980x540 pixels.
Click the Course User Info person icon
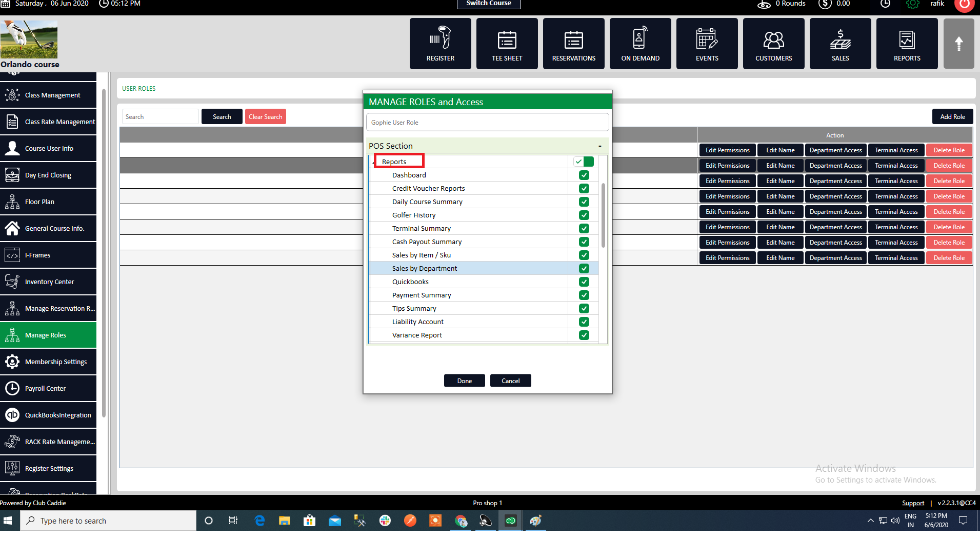click(x=12, y=148)
